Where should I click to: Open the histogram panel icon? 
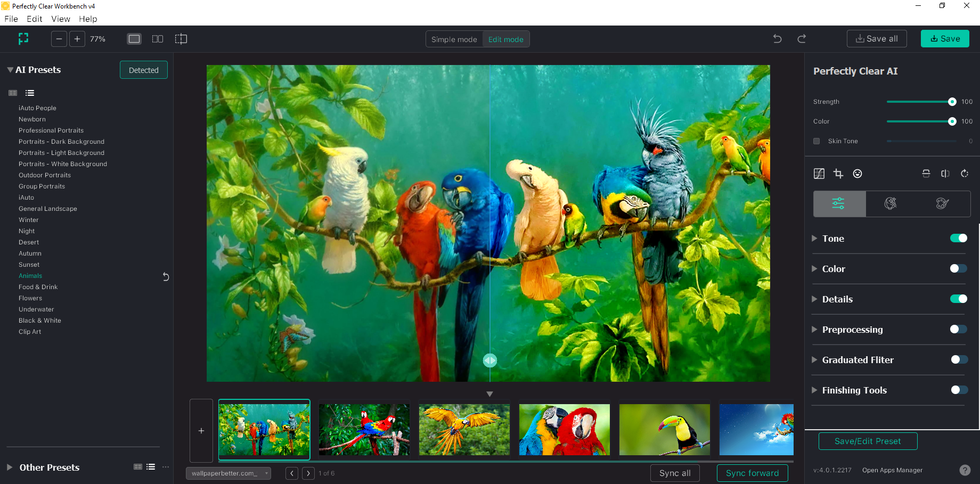(x=819, y=174)
